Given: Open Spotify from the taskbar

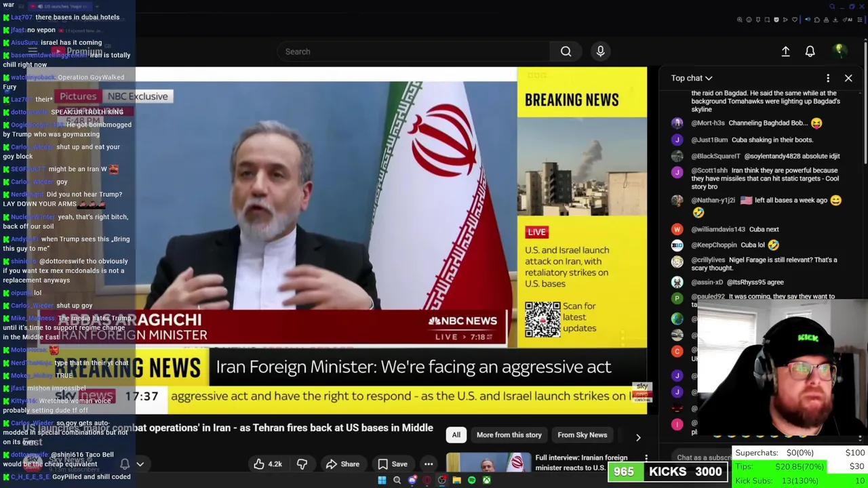Looking at the screenshot, I should pos(471,480).
